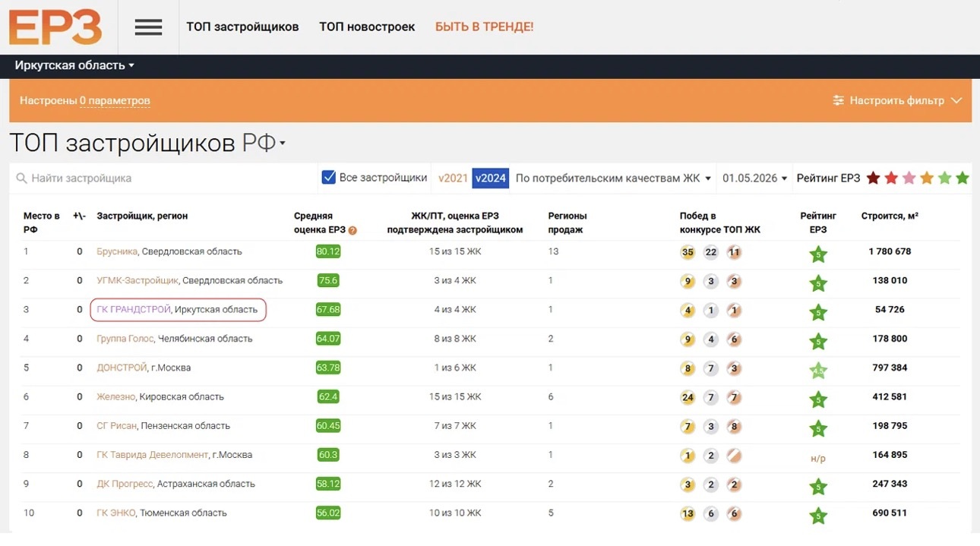The width and height of the screenshot is (980, 546).
Task: Open the По потребительским качествам ЖК dropdown
Action: point(613,178)
